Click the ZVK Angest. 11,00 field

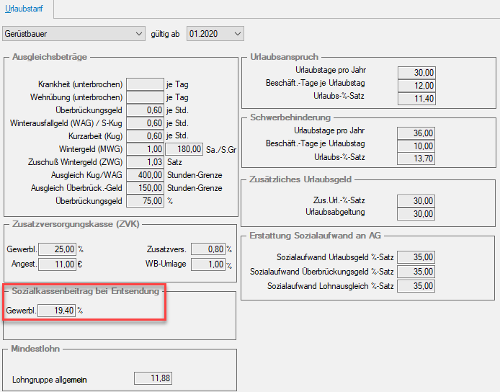point(57,264)
